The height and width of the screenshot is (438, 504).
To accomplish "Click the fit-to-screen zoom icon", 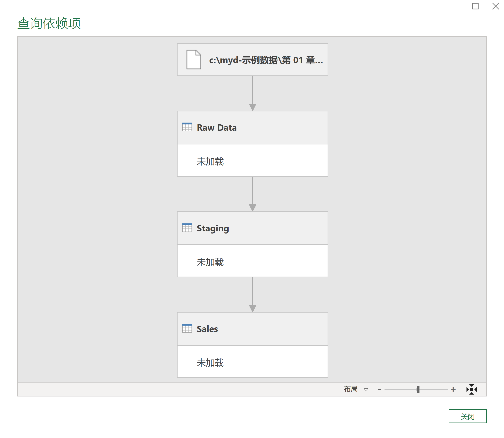I will pyautogui.click(x=471, y=389).
